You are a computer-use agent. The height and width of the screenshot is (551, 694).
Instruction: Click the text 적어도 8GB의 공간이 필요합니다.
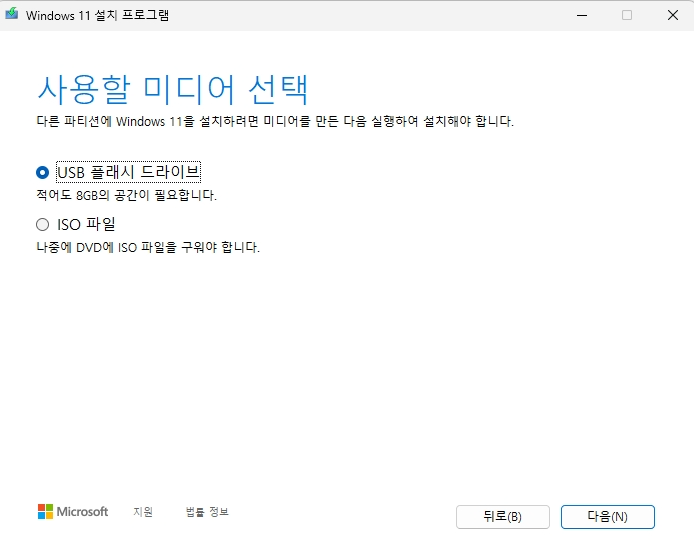pos(127,195)
